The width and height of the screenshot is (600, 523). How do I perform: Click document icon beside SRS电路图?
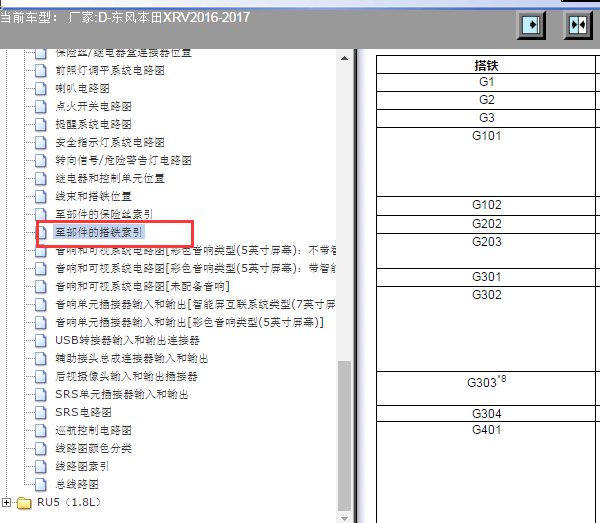(41, 412)
